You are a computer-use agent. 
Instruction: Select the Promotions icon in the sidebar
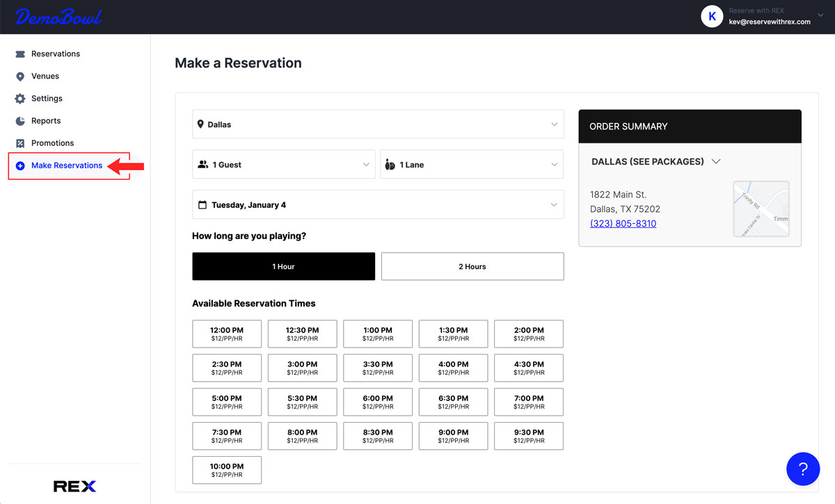[21, 143]
